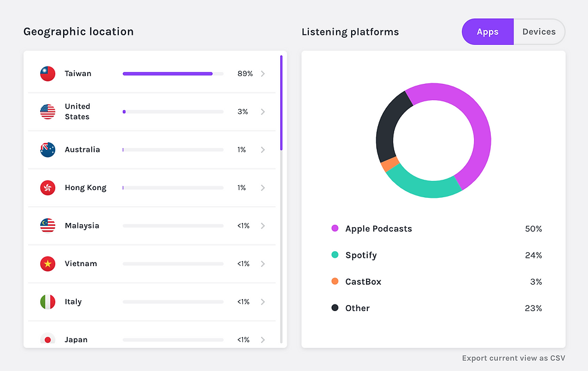
Task: Click the Vietnam flag icon
Action: coord(47,264)
